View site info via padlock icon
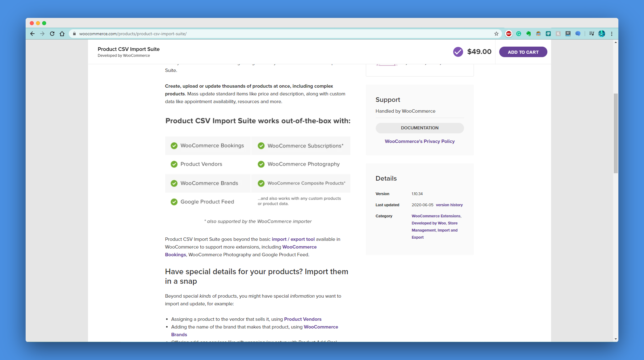This screenshot has height=360, width=644. pos(74,34)
